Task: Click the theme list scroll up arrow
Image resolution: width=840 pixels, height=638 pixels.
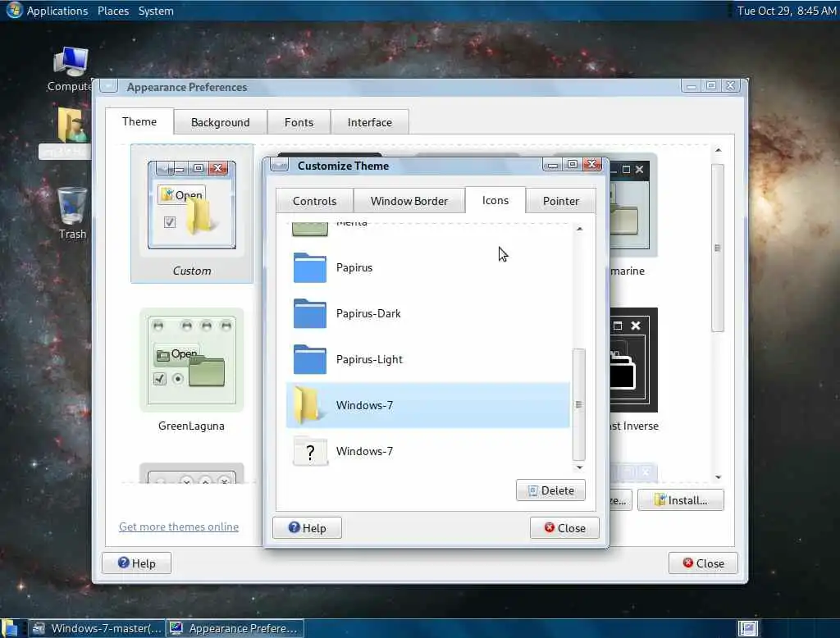Action: pos(719,150)
